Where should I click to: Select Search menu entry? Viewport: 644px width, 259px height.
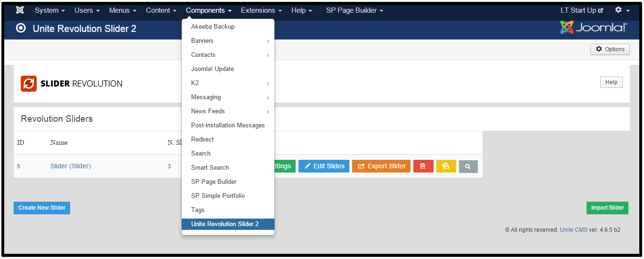click(x=228, y=154)
